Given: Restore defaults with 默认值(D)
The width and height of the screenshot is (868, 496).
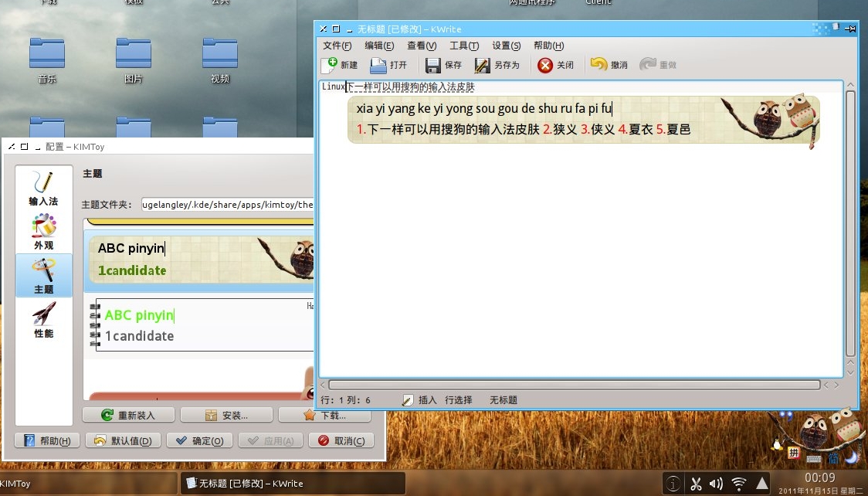Looking at the screenshot, I should 123,440.
